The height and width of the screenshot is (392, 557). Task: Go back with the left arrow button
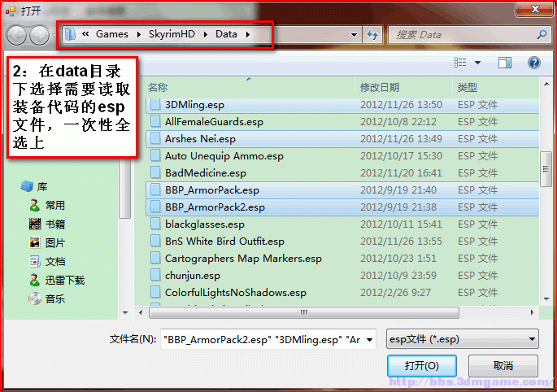[16, 35]
